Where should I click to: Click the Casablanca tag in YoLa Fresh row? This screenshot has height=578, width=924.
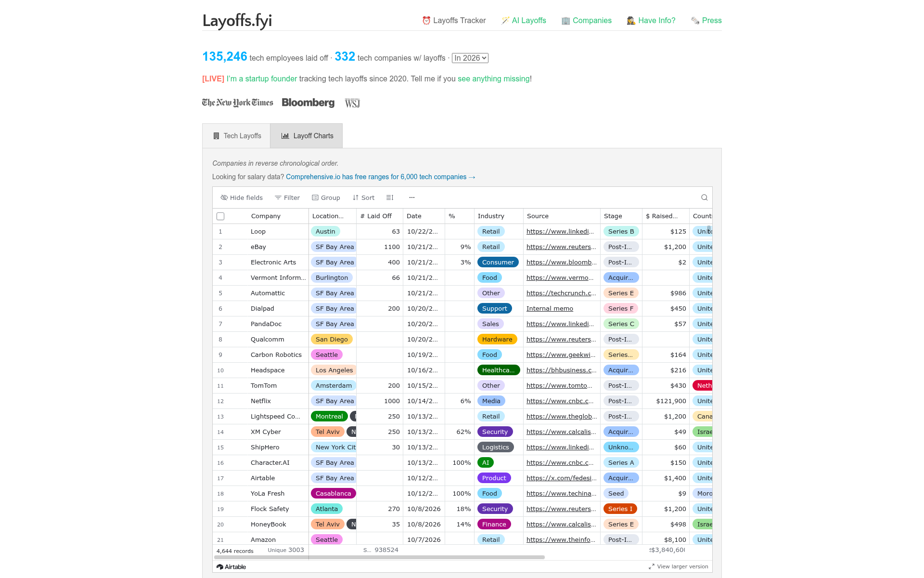(334, 493)
